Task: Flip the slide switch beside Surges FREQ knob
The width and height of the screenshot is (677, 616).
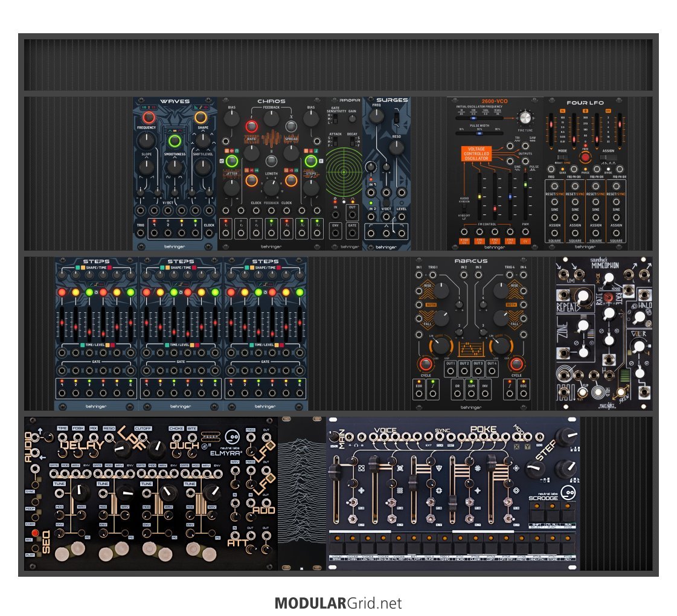Action: (396, 117)
